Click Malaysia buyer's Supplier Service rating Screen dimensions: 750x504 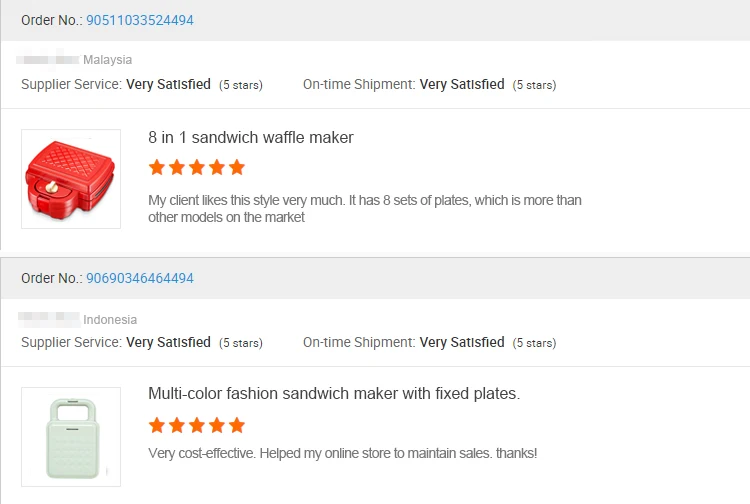[x=168, y=85]
